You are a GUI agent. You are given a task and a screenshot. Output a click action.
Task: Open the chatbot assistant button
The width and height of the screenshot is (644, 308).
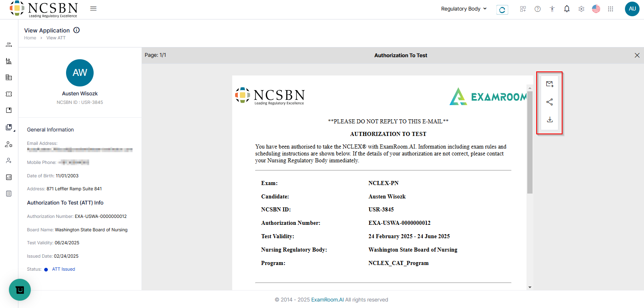pos(20,290)
